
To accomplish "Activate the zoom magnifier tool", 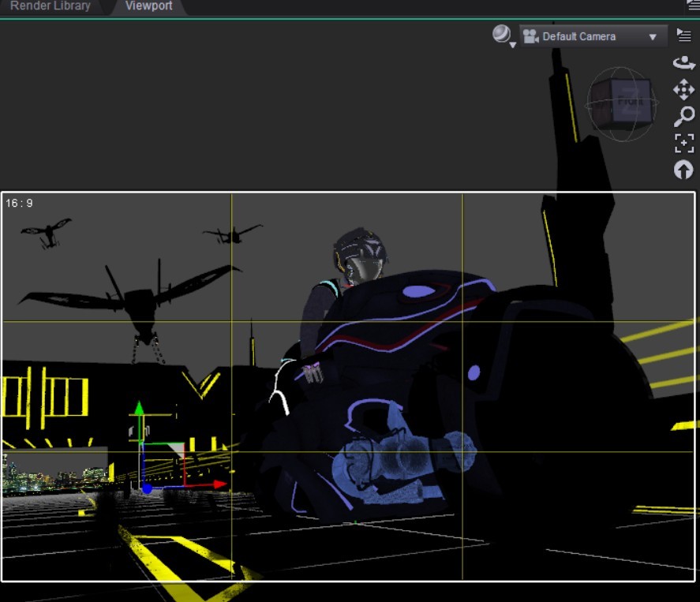I will (684, 117).
